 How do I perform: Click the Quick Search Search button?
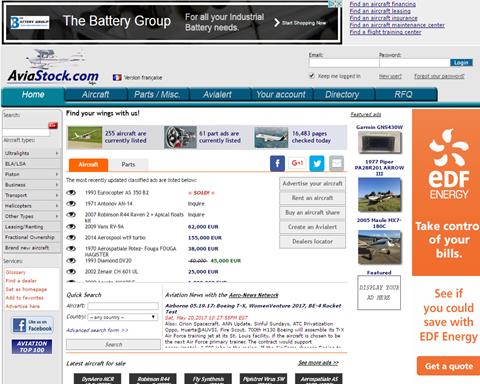pos(113,344)
